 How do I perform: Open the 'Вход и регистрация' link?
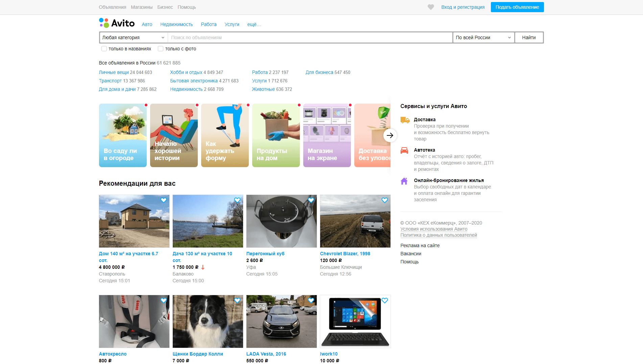[463, 7]
